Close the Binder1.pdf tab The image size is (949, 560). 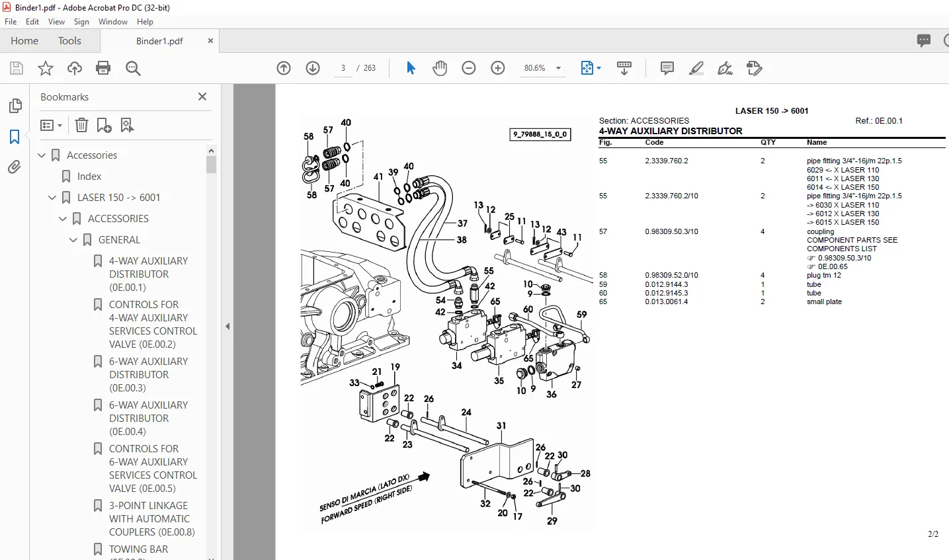210,41
